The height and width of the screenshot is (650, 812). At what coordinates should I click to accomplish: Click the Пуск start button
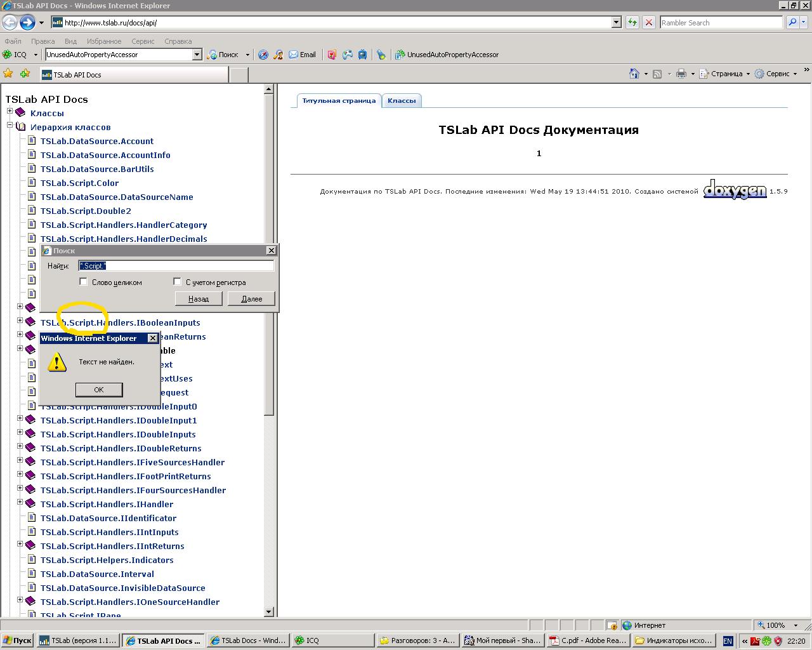coord(18,641)
